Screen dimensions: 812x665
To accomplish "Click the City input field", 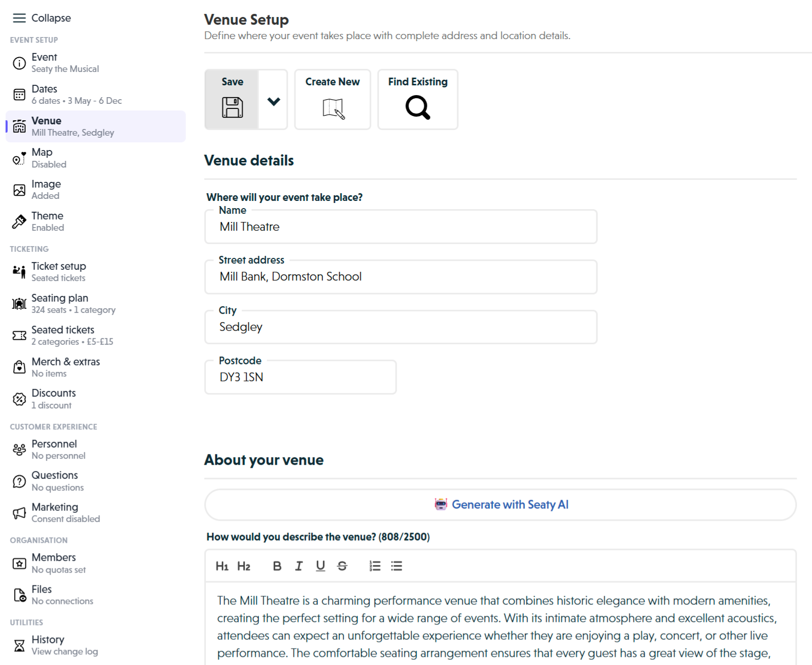I will [401, 327].
